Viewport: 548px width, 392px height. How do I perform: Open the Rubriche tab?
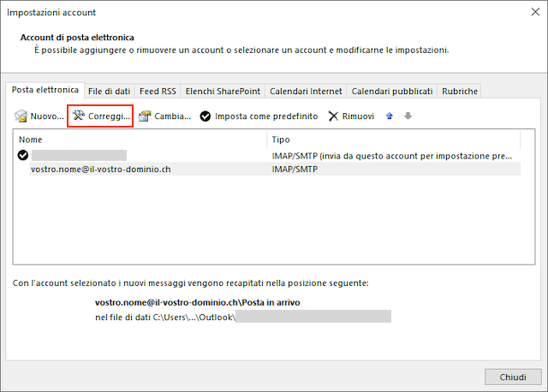tap(460, 92)
